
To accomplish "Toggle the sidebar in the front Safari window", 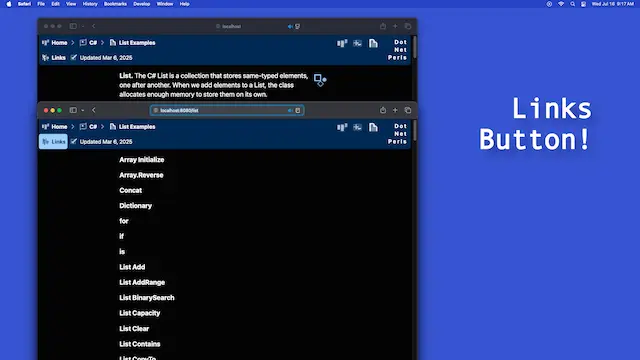I will (73, 110).
